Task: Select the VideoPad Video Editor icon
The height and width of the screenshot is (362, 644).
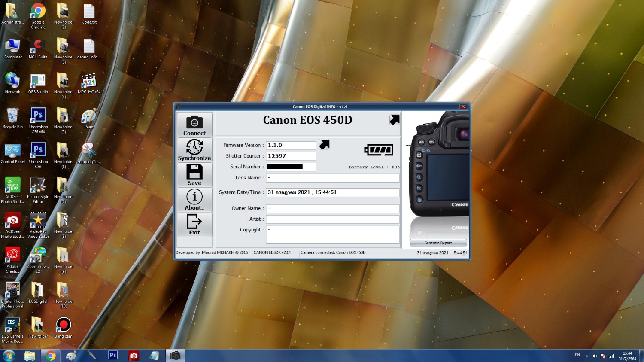Action: tap(38, 225)
